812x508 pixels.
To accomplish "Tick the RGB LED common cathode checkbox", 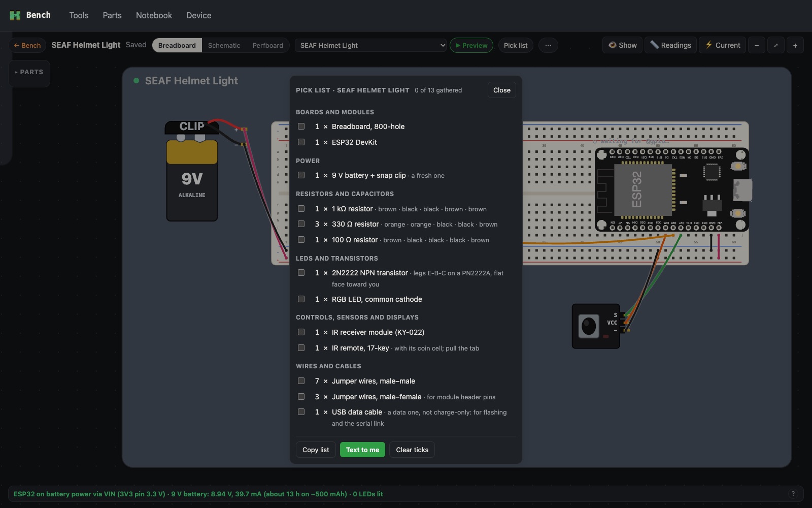I will (x=301, y=299).
